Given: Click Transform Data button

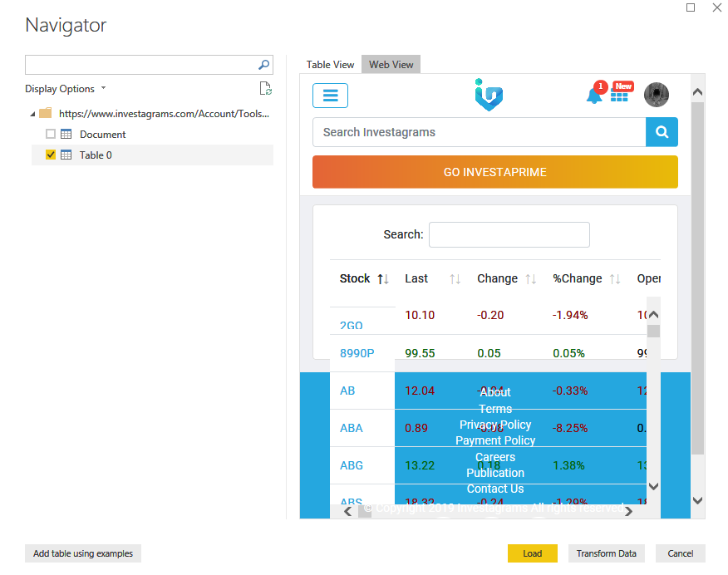Looking at the screenshot, I should [x=607, y=553].
